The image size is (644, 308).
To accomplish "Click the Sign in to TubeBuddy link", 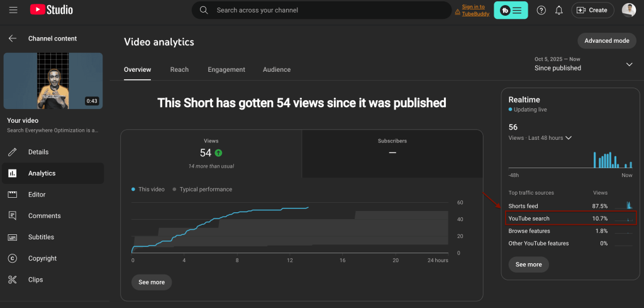I will pyautogui.click(x=476, y=10).
